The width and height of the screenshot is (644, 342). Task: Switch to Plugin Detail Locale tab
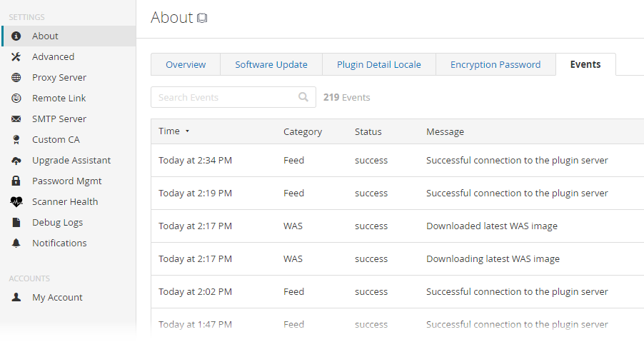[x=379, y=64]
